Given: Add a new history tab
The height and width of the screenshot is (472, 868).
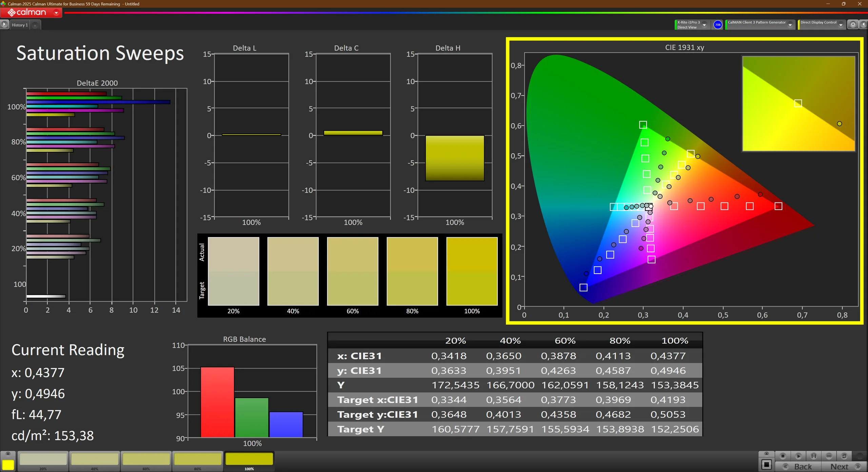Looking at the screenshot, I should (x=35, y=25).
